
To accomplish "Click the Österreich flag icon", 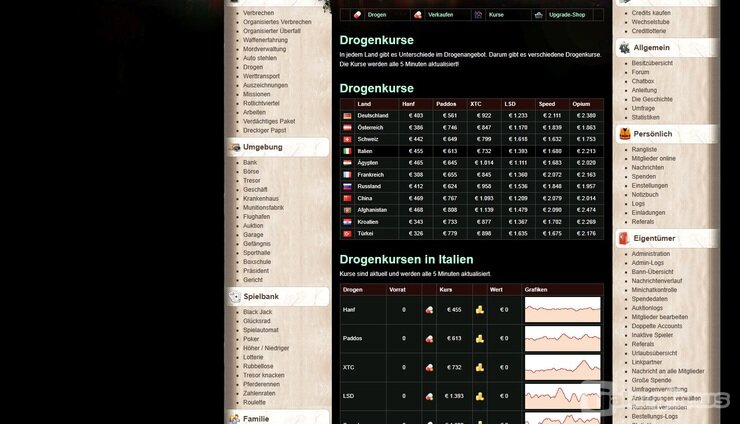I will click(347, 127).
